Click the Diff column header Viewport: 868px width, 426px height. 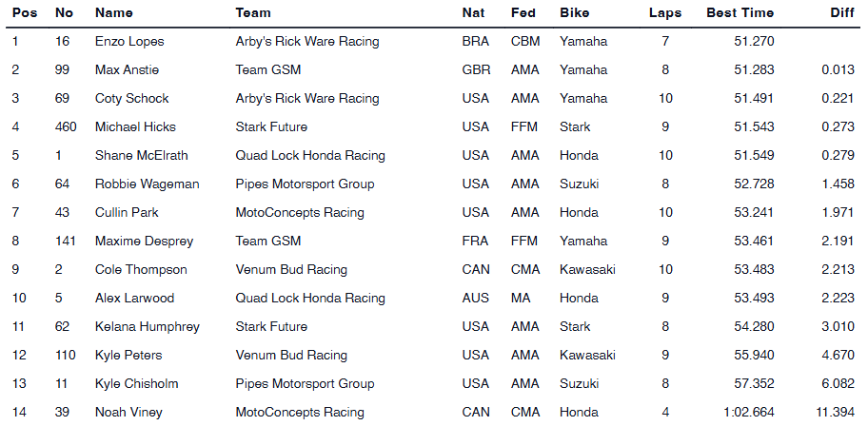pos(844,13)
